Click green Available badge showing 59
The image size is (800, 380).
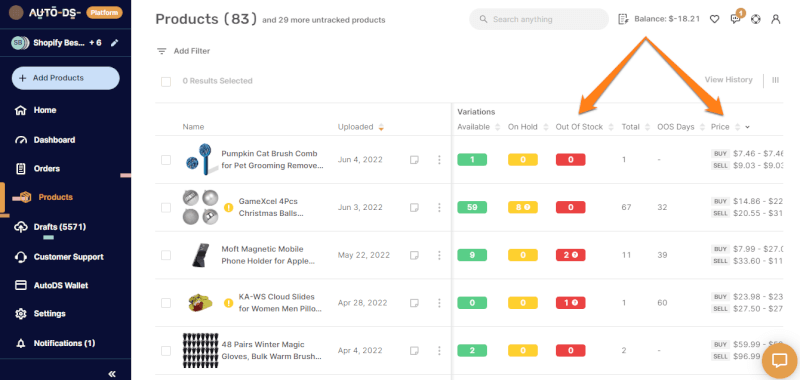(x=472, y=208)
